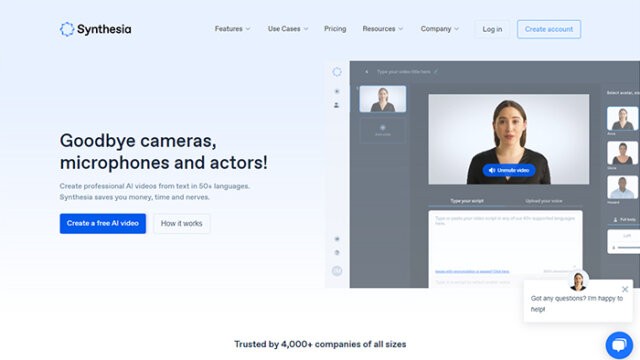The image size is (640, 360).
Task: Click the video title field
Action: click(x=403, y=72)
